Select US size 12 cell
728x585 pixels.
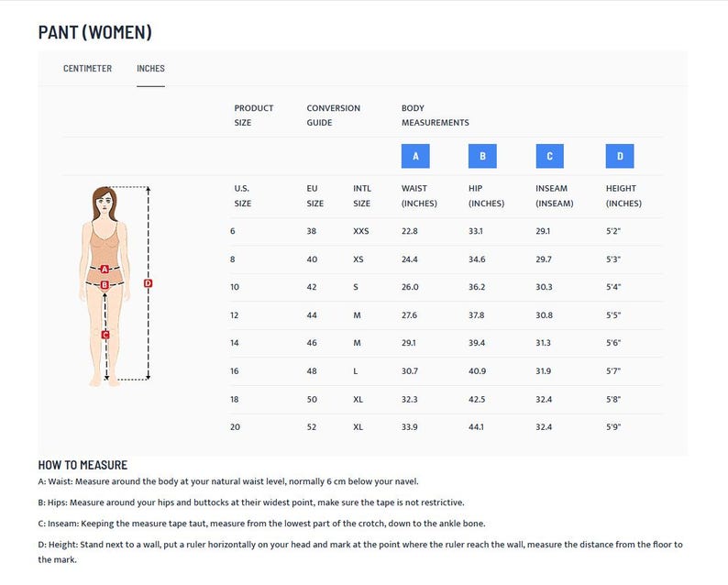coord(235,315)
